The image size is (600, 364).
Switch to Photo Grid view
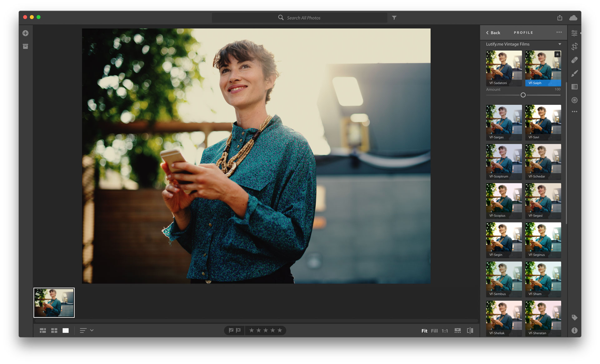click(43, 331)
